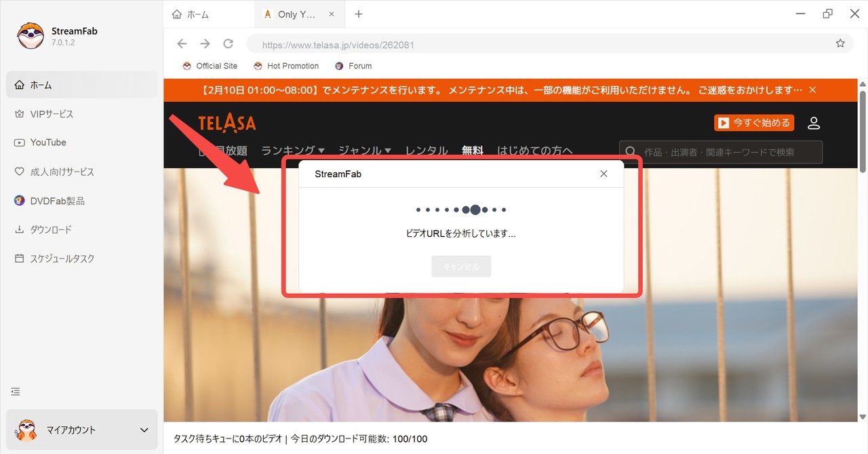Refresh the current TELASA page
Screen dimensions: 868x454
coord(228,43)
